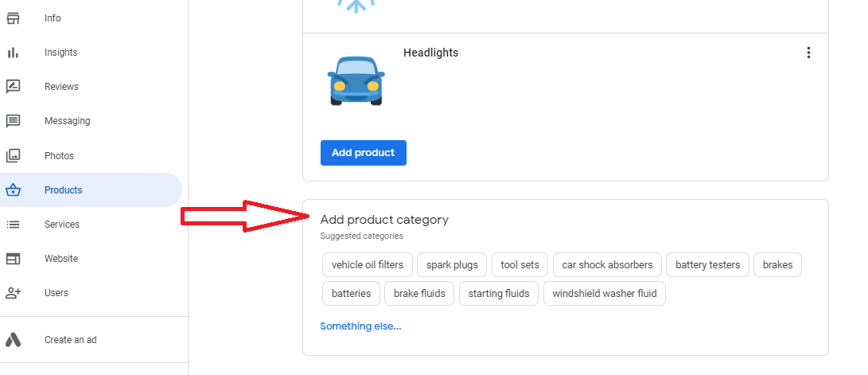
Task: Click the Info storefront icon
Action: point(13,18)
